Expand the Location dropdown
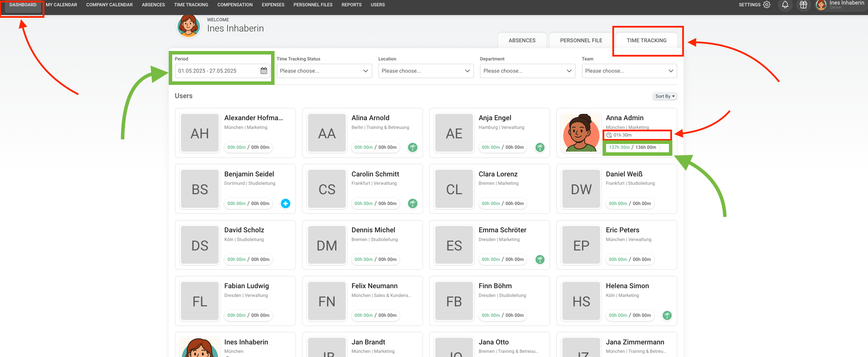 coord(426,71)
